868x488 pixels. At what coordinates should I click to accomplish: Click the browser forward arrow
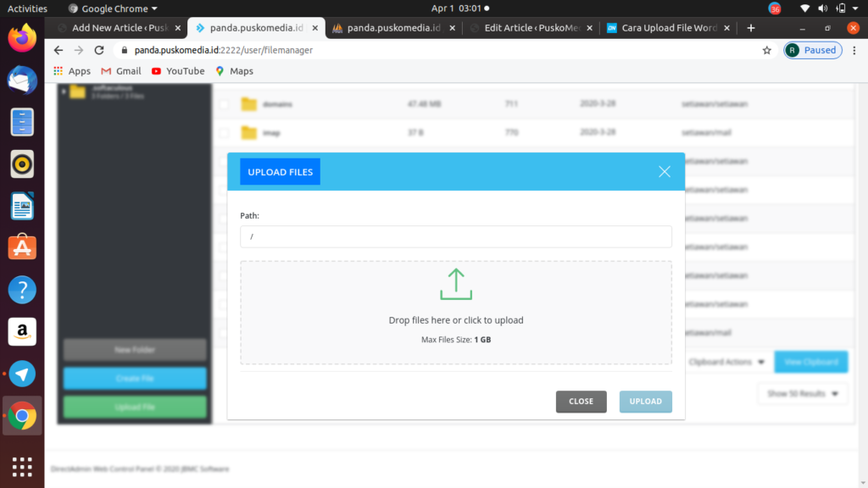tap(79, 50)
